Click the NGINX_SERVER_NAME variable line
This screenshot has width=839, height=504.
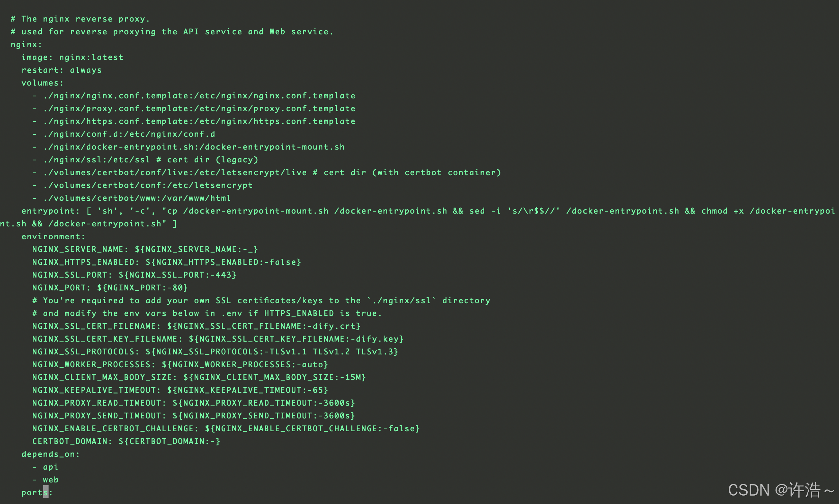[145, 249]
